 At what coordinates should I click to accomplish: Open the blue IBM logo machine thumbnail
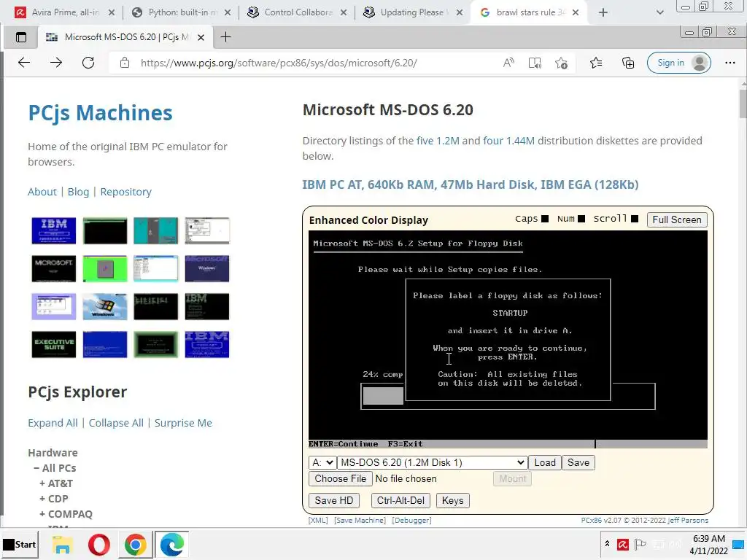point(54,230)
